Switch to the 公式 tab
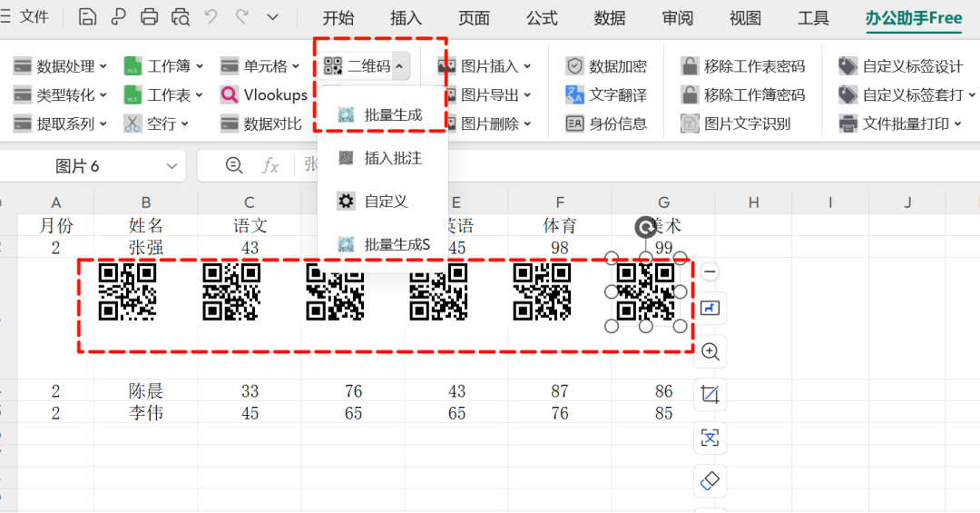The image size is (980, 513). tap(542, 18)
